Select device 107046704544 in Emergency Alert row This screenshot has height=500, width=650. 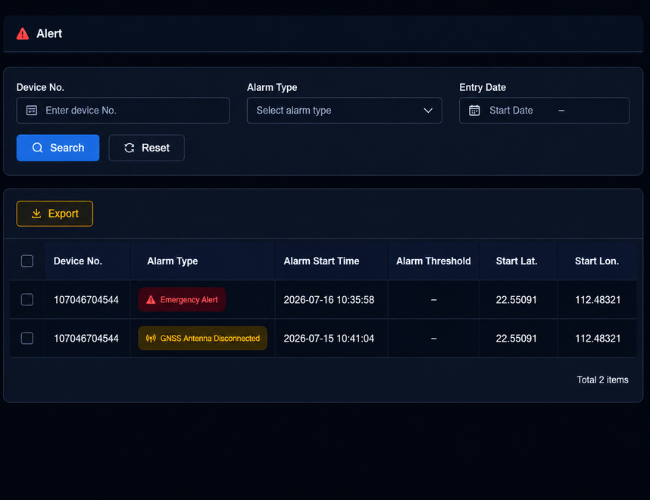coord(86,300)
